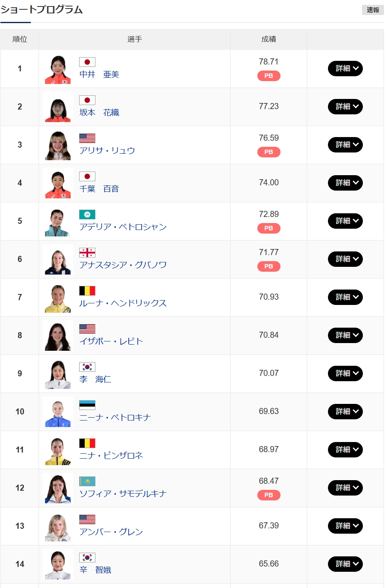Click the Korea flag icon above 李 海仁
The width and height of the screenshot is (386, 588).
click(87, 367)
